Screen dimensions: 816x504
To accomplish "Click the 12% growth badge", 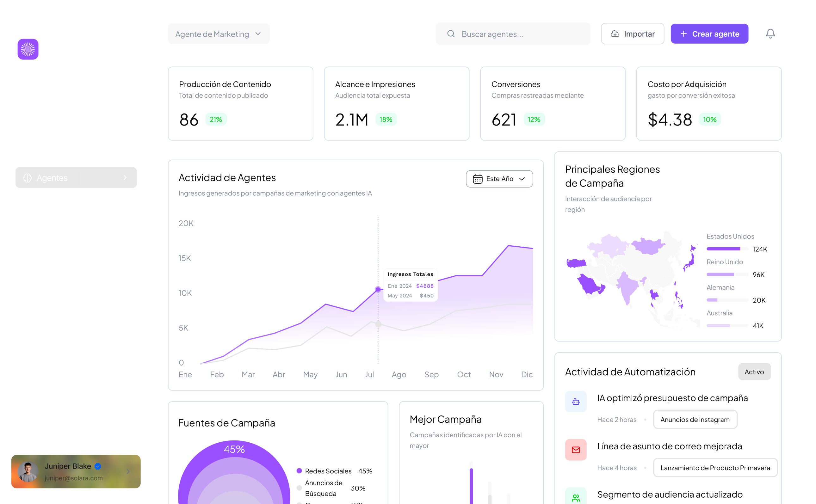I will click(x=534, y=119).
